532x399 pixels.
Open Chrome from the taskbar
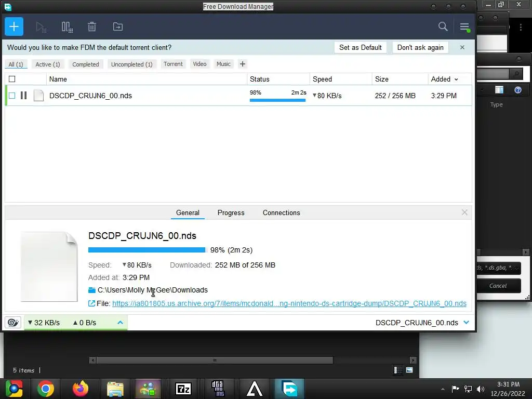(x=46, y=389)
